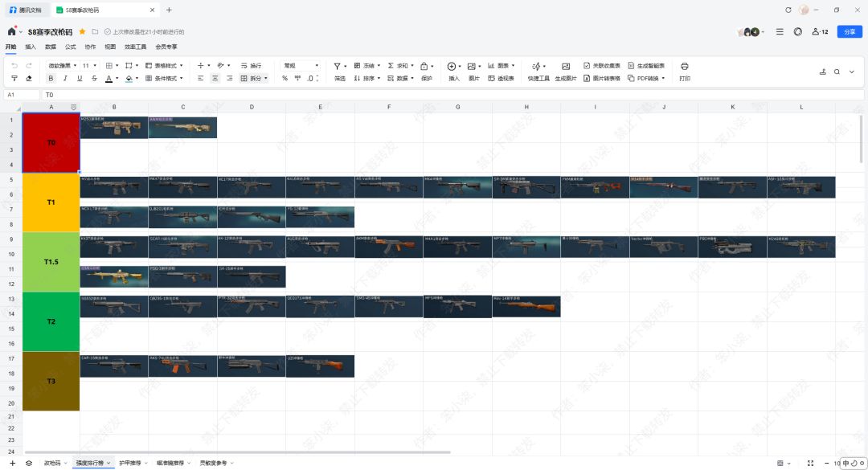
Task: Center align cell text horizontally
Action: (215, 78)
